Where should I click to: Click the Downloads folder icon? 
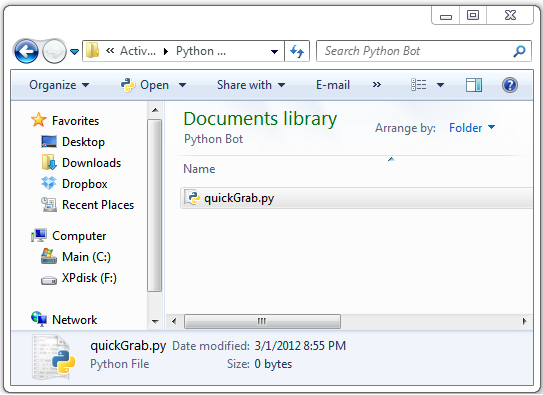49,162
